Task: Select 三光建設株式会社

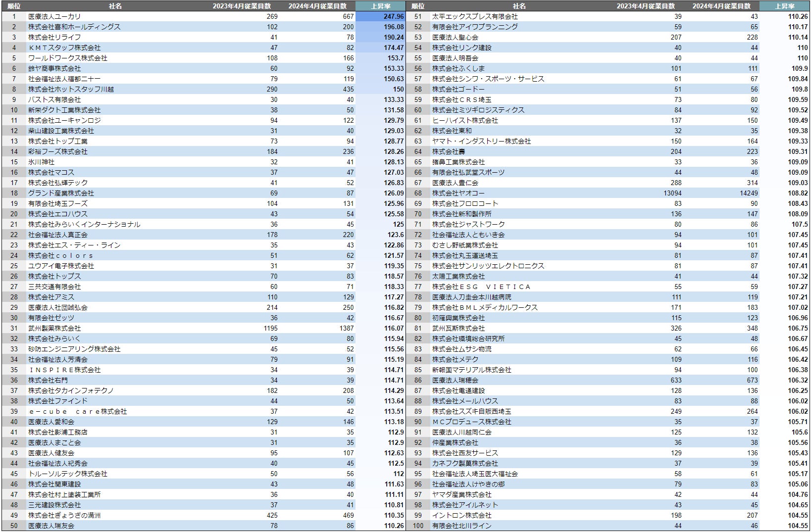Action: [x=54, y=505]
